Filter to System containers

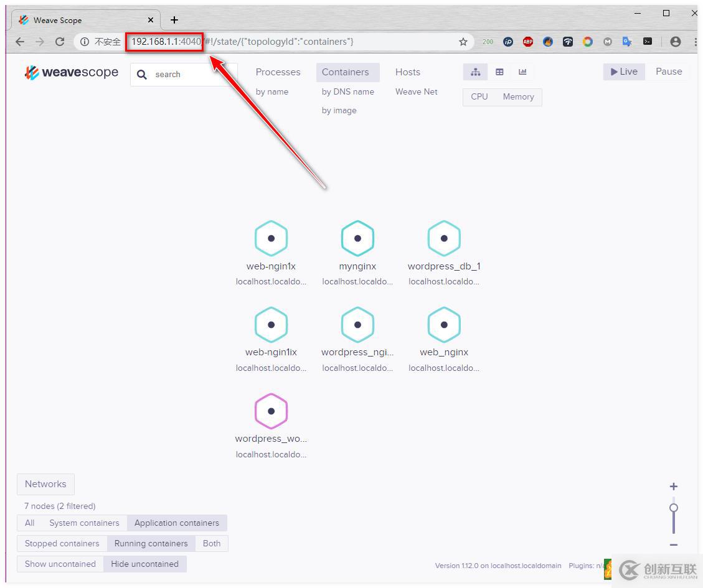click(84, 523)
